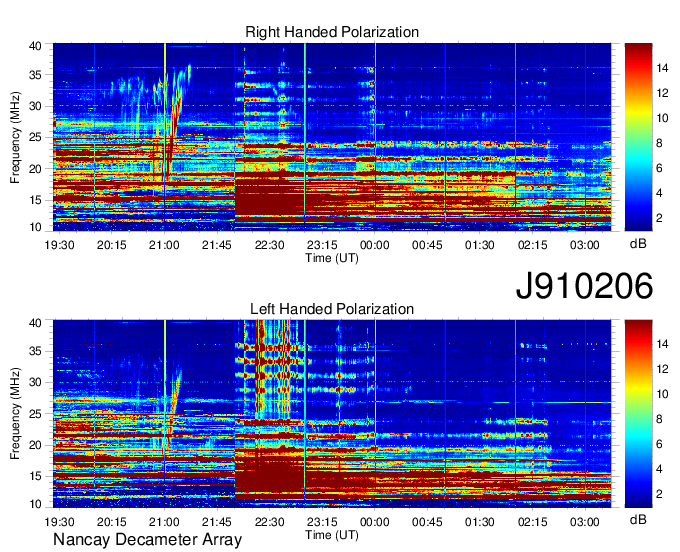The image size is (680, 552).
Task: Select the J910206 observation identifier
Action: coord(584,286)
